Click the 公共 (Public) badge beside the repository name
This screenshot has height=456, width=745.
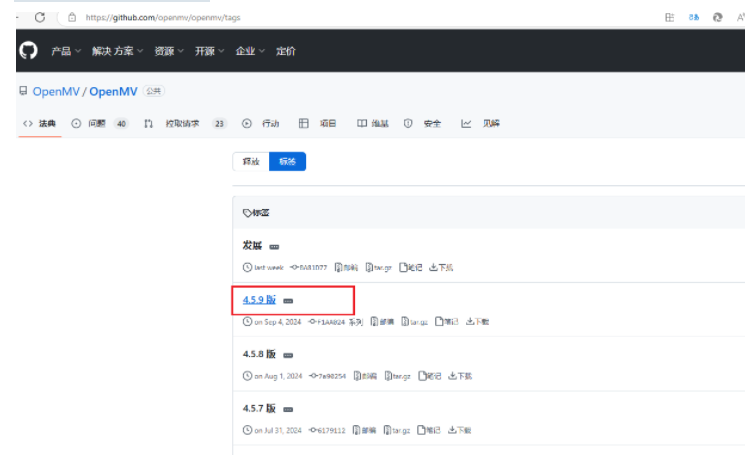[x=153, y=91]
